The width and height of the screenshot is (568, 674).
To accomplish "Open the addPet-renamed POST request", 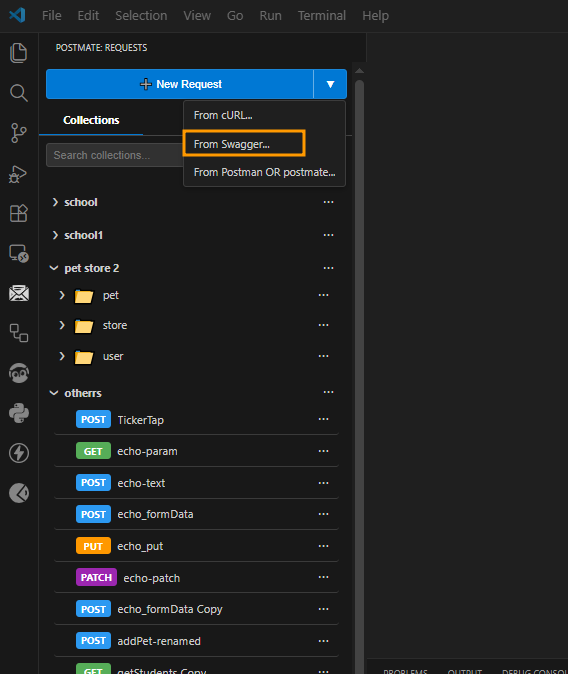I will point(196,641).
